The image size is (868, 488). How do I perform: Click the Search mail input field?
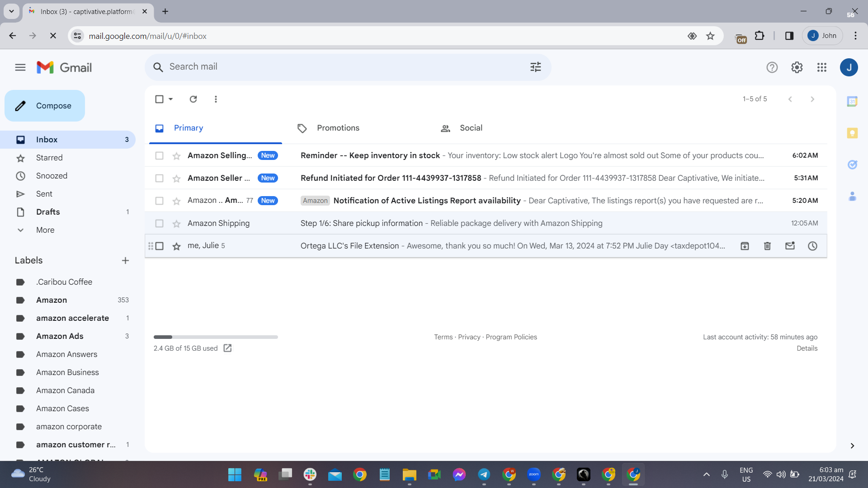348,67
